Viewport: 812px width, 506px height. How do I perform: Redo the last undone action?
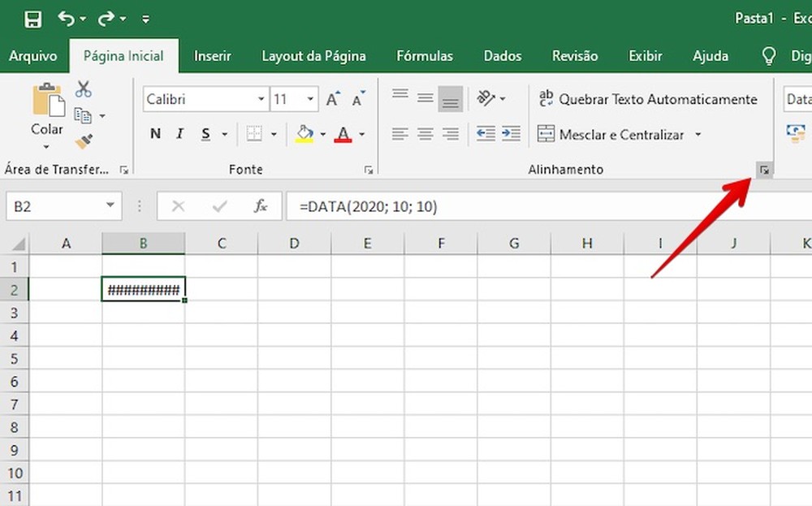click(106, 19)
